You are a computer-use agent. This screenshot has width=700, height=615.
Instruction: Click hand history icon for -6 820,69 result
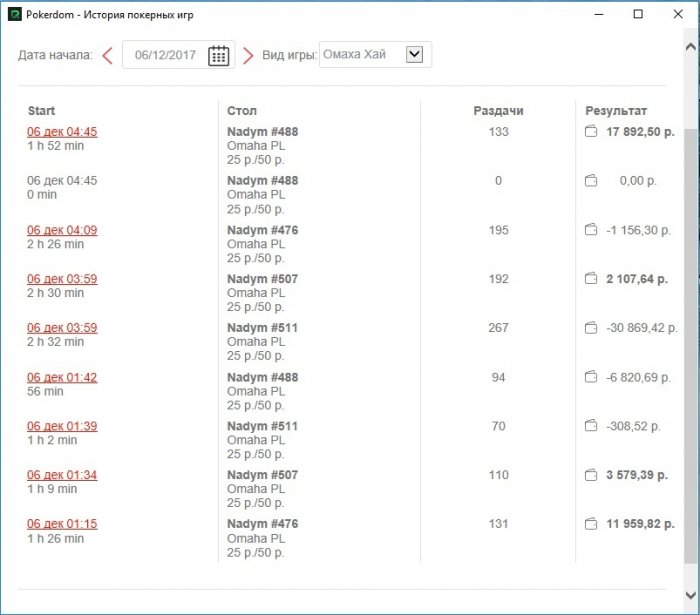click(591, 377)
